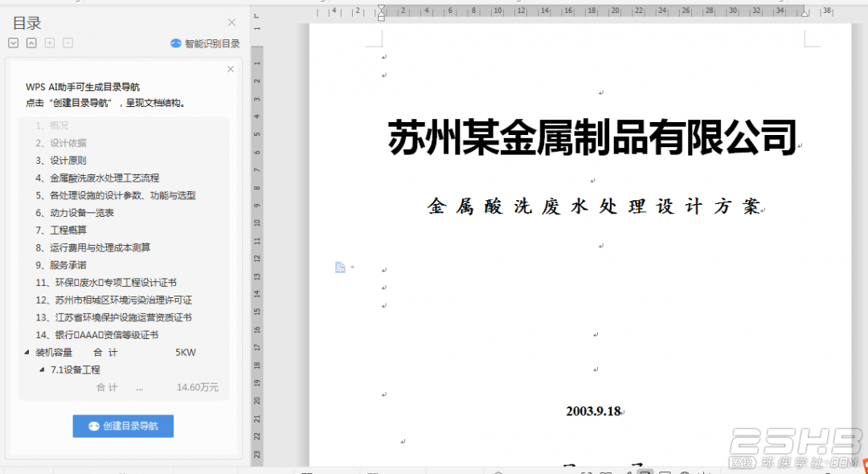Close the 目录 navigation pane
This screenshot has width=868, height=474.
click(232, 22)
